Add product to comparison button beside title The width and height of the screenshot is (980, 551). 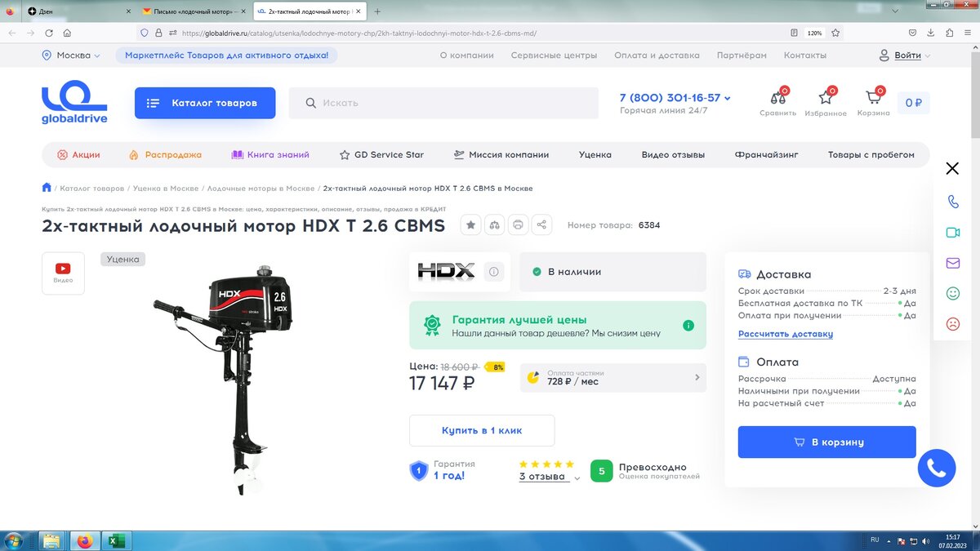tap(494, 225)
